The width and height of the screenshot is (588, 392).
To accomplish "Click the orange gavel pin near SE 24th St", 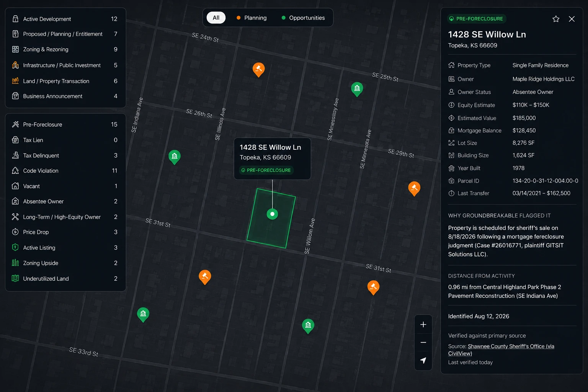I will tap(259, 70).
